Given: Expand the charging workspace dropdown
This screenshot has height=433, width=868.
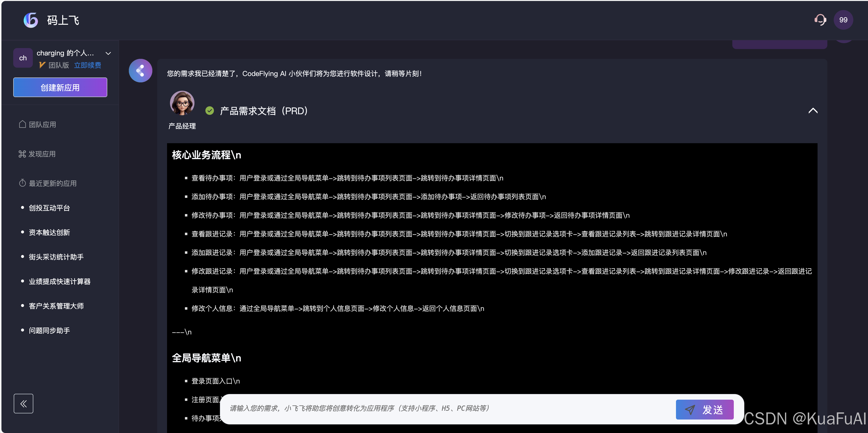Looking at the screenshot, I should click(108, 53).
